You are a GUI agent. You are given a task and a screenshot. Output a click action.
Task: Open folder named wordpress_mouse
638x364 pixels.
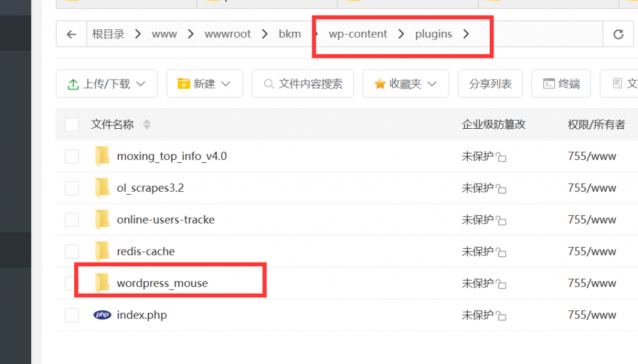point(163,283)
